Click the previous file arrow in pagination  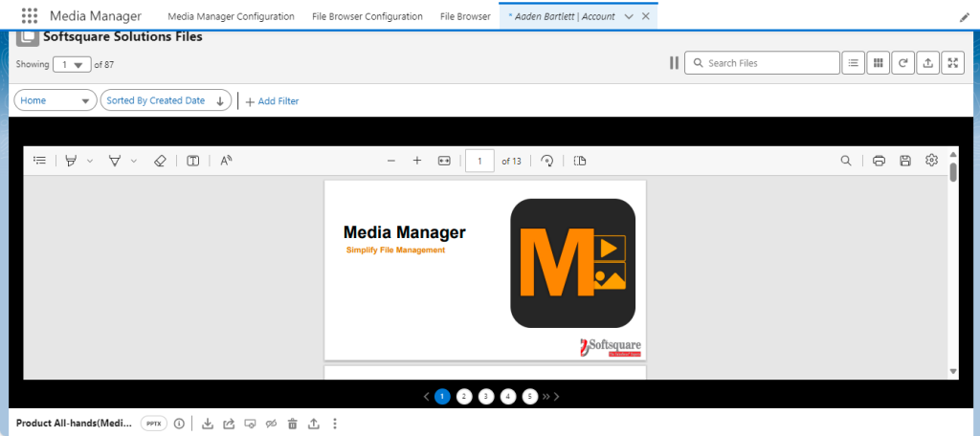[x=426, y=396]
